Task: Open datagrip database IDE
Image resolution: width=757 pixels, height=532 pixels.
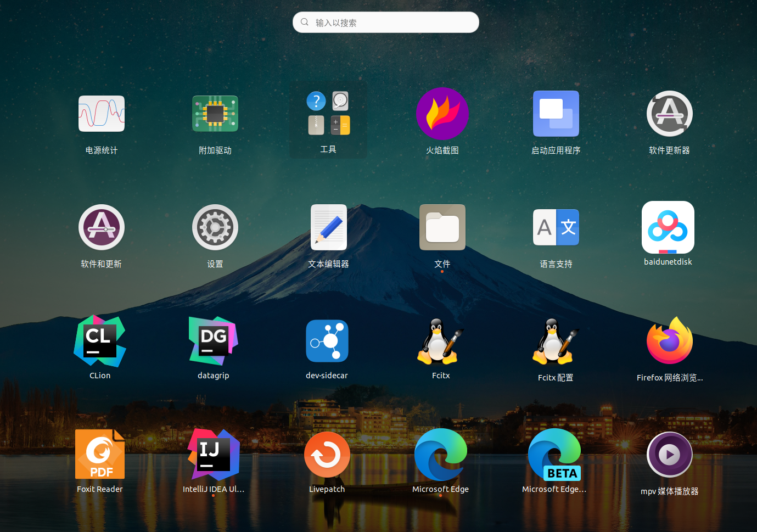Action: pyautogui.click(x=214, y=341)
